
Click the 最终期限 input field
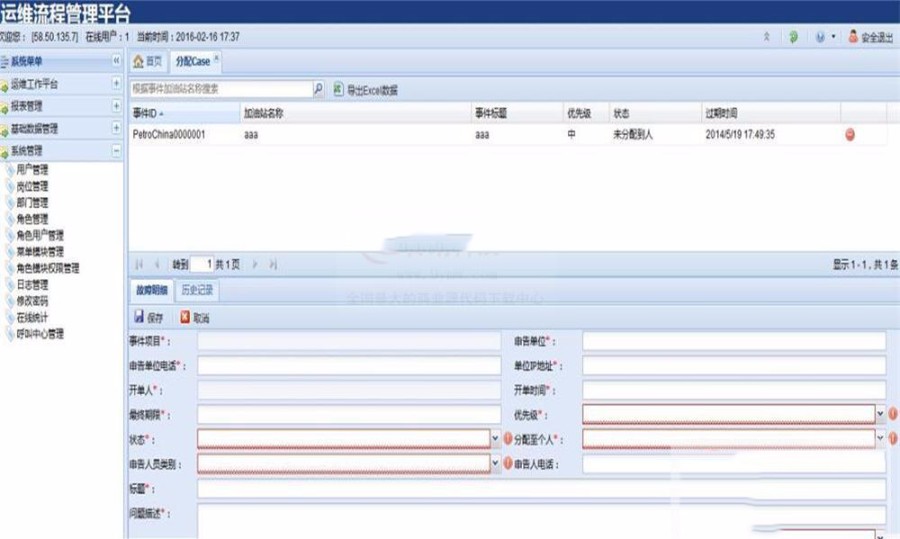tap(349, 414)
